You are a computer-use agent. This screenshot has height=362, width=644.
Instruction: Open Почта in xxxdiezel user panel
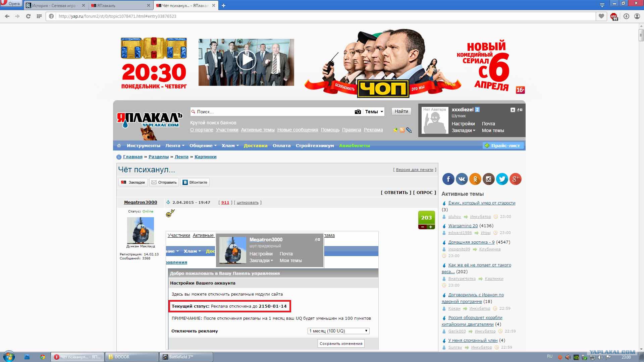[x=488, y=124]
